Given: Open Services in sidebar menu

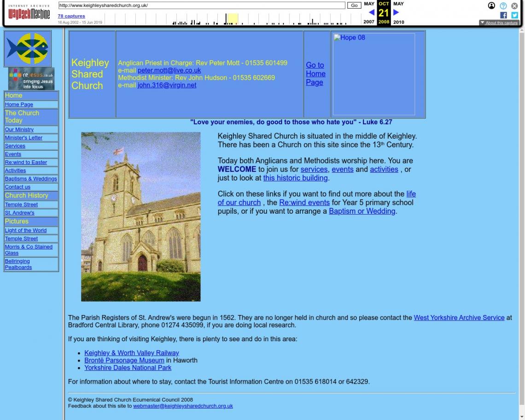Looking at the screenshot, I should click(x=15, y=146).
